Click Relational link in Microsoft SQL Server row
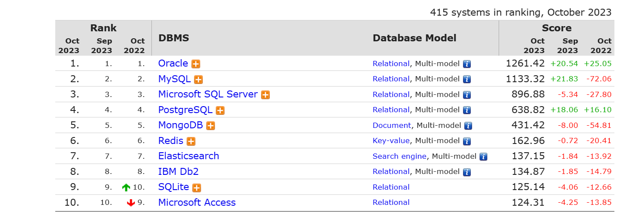This screenshot has width=644, height=214. point(391,94)
